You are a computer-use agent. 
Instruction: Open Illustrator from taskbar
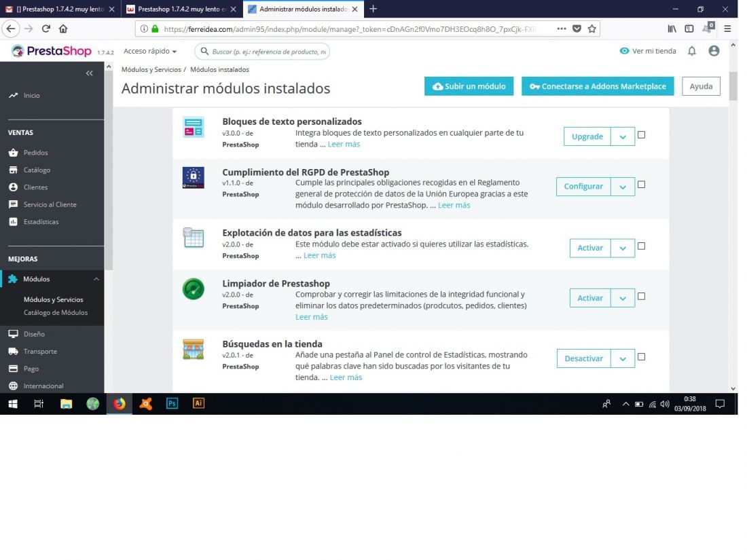pyautogui.click(x=198, y=403)
